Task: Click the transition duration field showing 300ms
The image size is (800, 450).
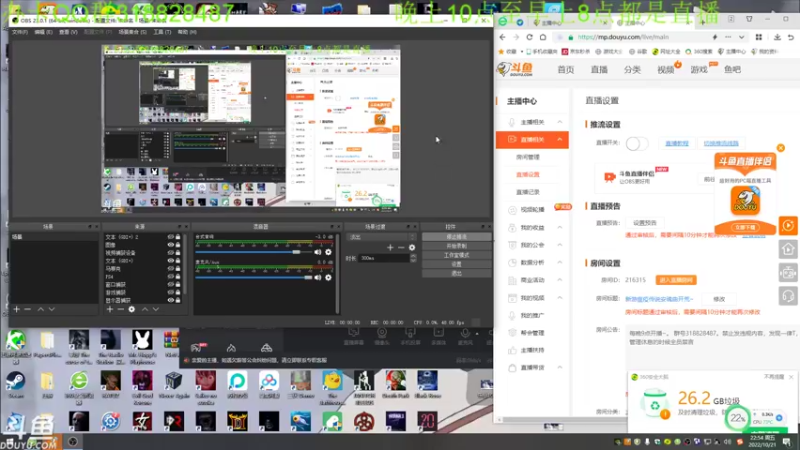Action: [385, 258]
